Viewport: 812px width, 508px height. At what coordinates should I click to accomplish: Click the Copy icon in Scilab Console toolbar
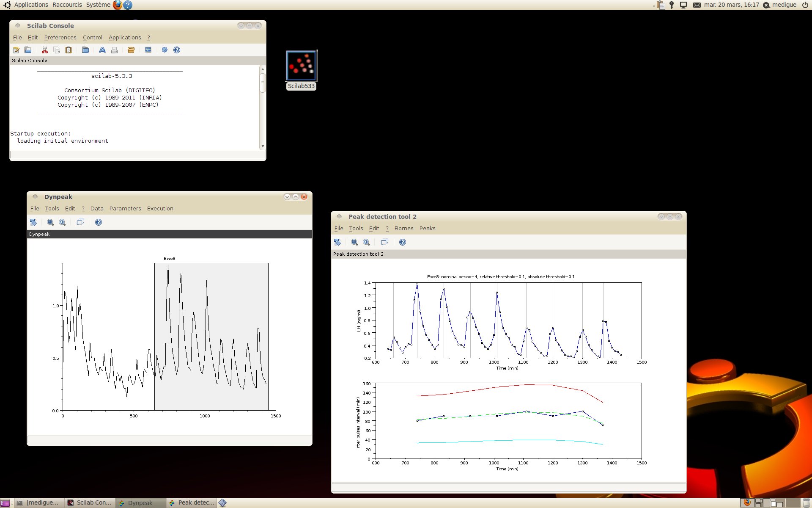(x=57, y=50)
